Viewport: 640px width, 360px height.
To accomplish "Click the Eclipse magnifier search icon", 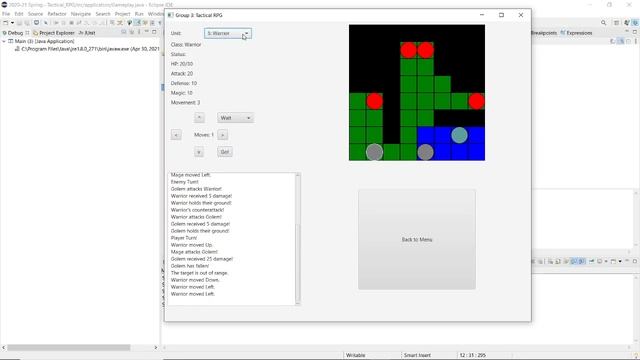I will click(x=603, y=23).
